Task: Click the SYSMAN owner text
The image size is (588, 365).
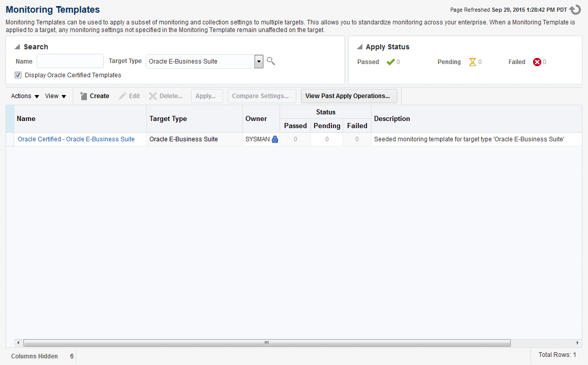Action: pyautogui.click(x=257, y=139)
